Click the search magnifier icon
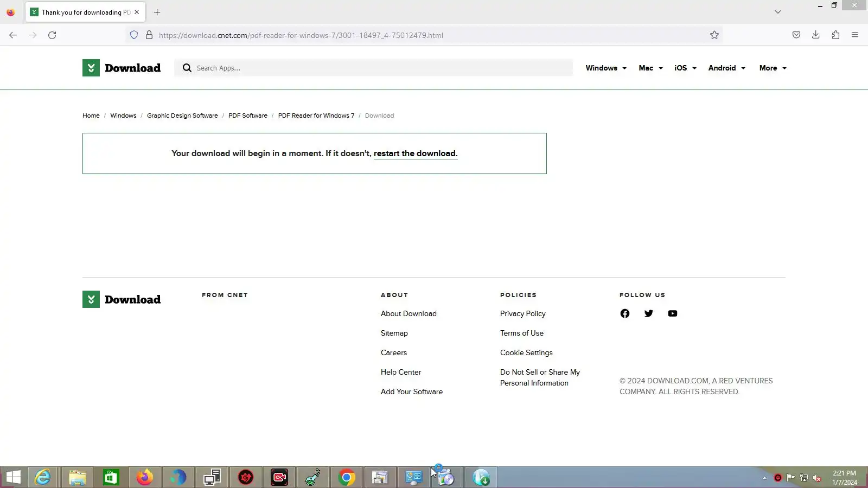The width and height of the screenshot is (868, 488). click(187, 68)
